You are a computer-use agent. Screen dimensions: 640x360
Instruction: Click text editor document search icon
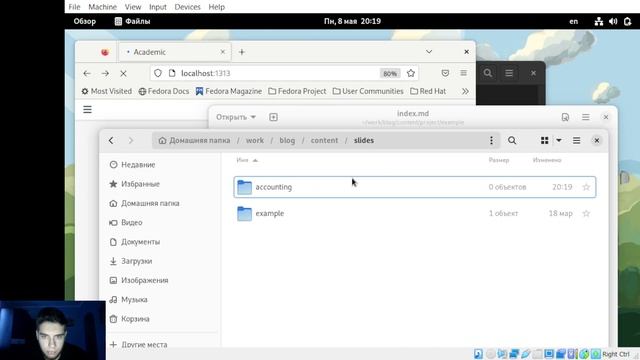pos(565,117)
